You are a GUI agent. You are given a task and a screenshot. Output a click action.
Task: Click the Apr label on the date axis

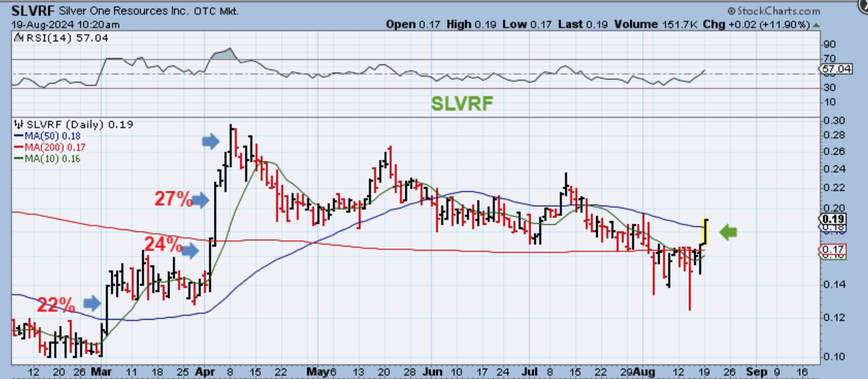(205, 372)
